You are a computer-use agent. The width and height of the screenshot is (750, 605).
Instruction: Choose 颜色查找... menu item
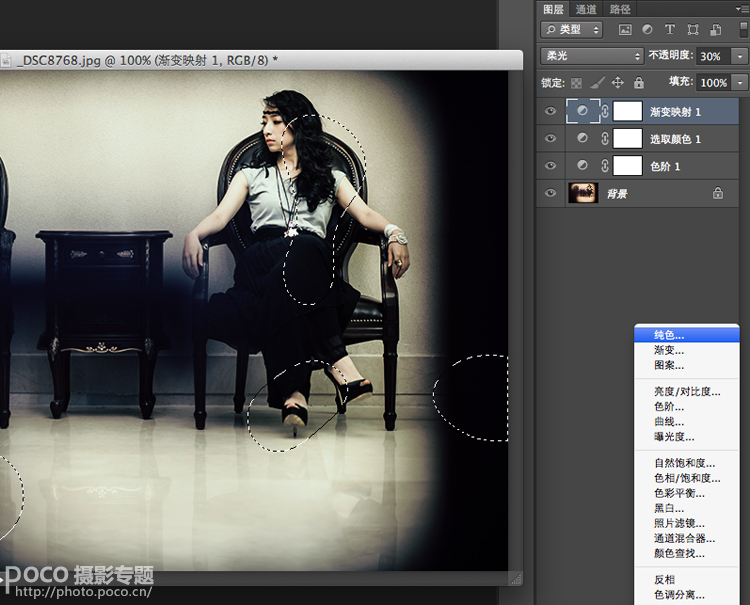click(x=687, y=553)
